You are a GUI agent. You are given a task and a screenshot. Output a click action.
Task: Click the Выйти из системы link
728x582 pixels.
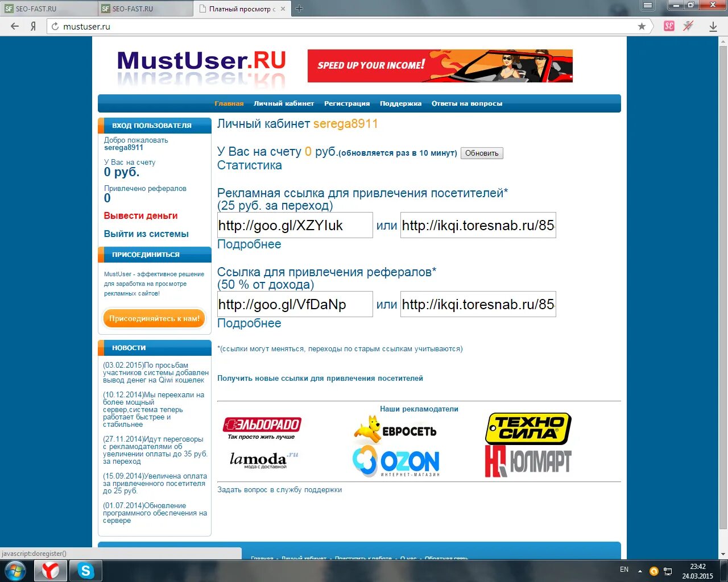point(146,234)
